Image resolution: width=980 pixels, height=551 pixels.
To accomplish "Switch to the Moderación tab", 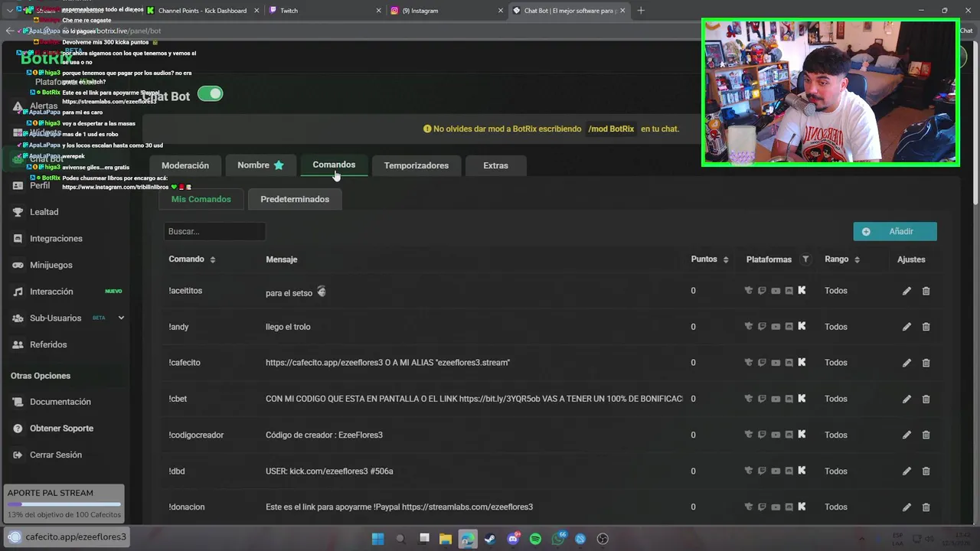I will click(x=185, y=165).
